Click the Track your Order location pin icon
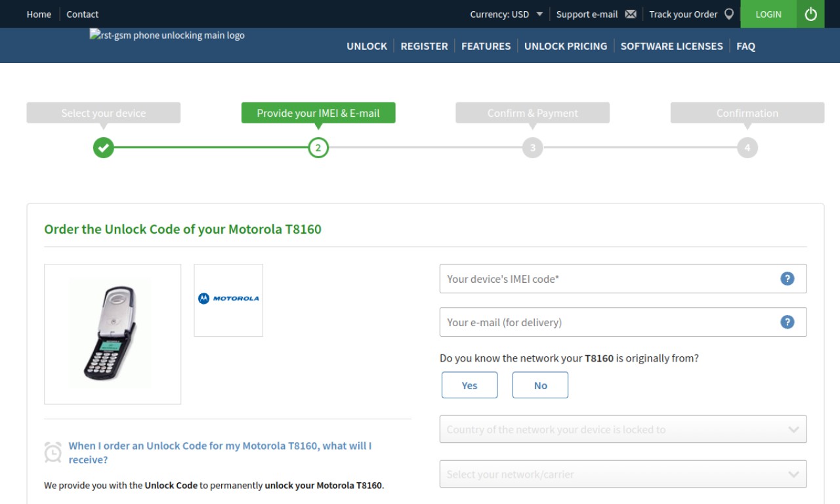Image resolution: width=840 pixels, height=504 pixels. tap(728, 14)
